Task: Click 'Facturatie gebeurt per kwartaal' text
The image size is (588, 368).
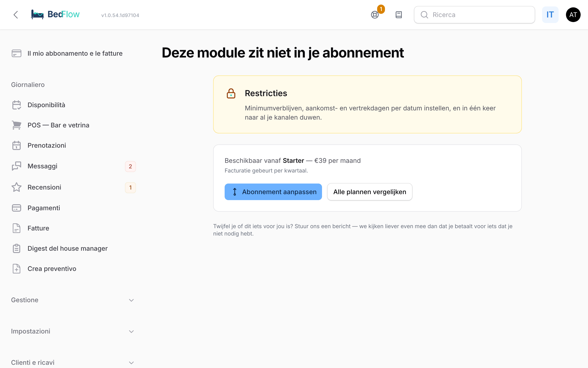Action: point(266,171)
